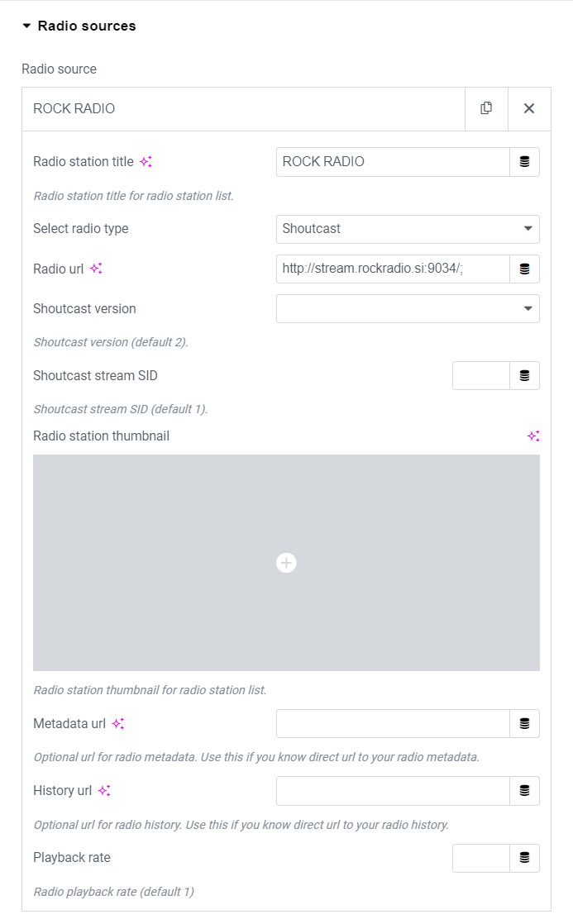Duplicate the ROCK RADIO source item

486,108
